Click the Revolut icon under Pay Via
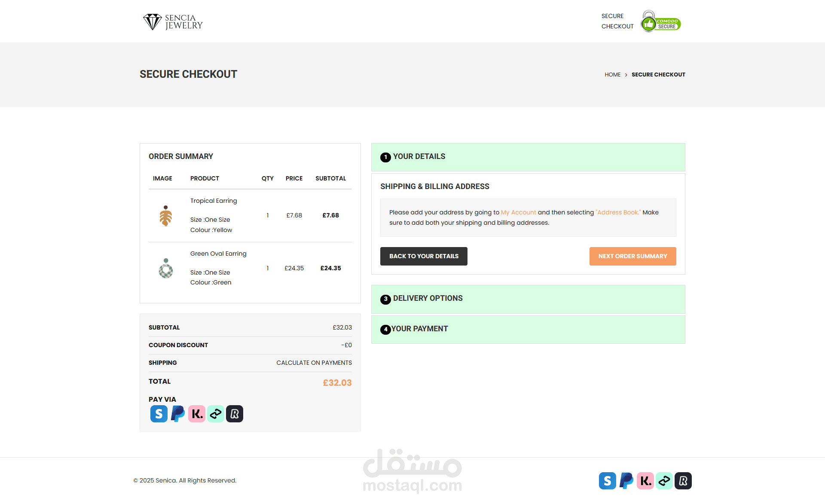 (235, 414)
